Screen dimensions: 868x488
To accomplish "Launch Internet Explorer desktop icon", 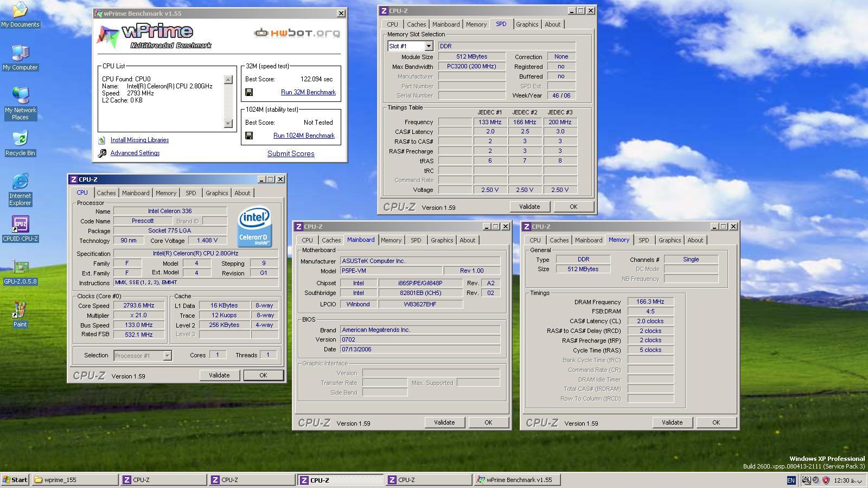I will pos(20,189).
